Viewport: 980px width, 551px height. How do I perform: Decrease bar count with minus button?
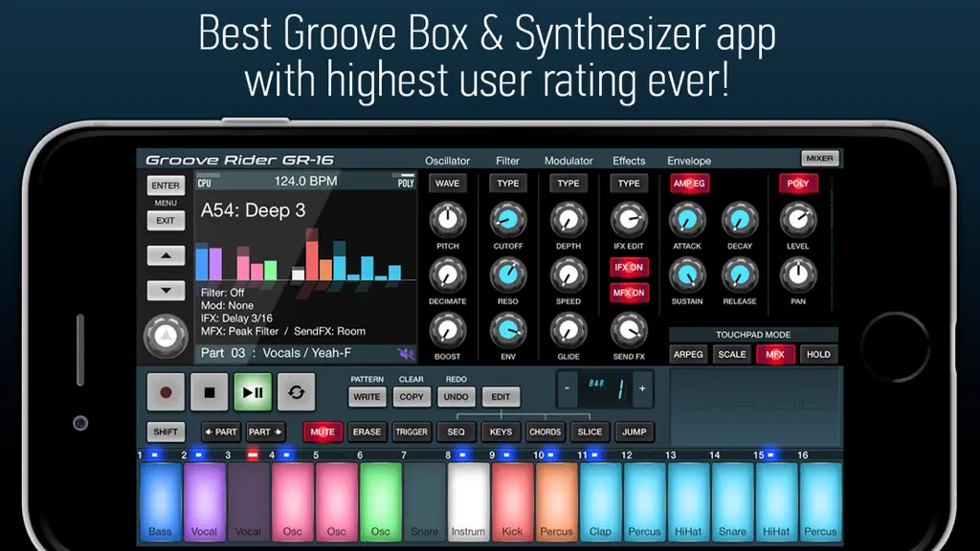(x=567, y=388)
